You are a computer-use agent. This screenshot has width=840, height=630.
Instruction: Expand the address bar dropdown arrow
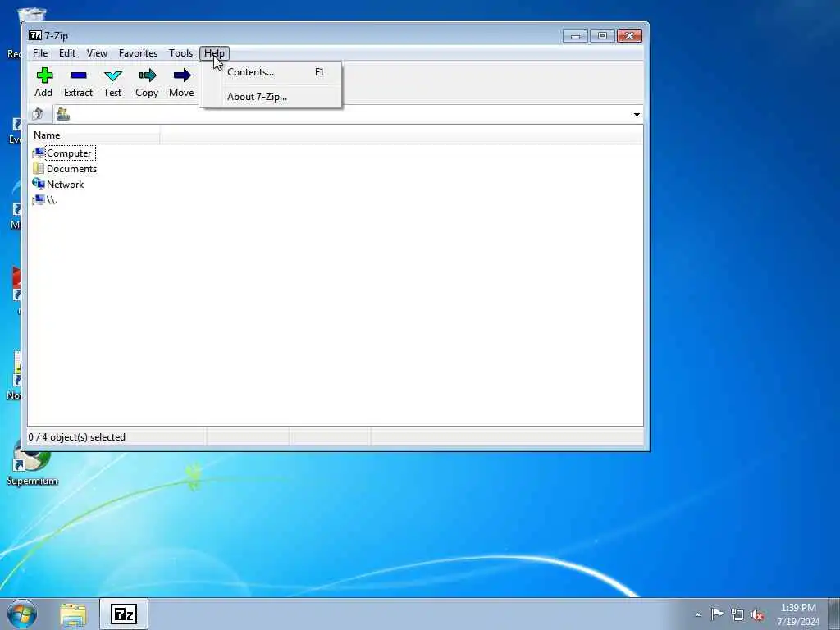pyautogui.click(x=637, y=115)
